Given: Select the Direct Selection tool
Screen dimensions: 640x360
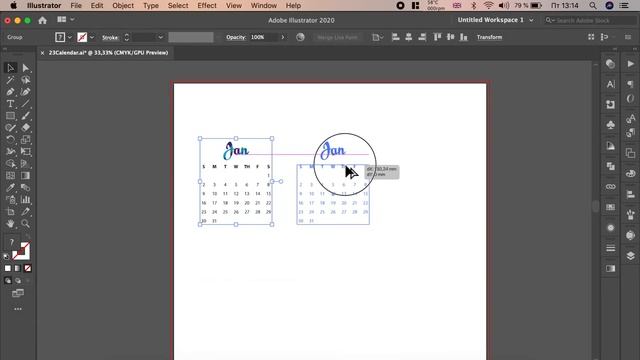Looking at the screenshot, I should click(x=25, y=68).
